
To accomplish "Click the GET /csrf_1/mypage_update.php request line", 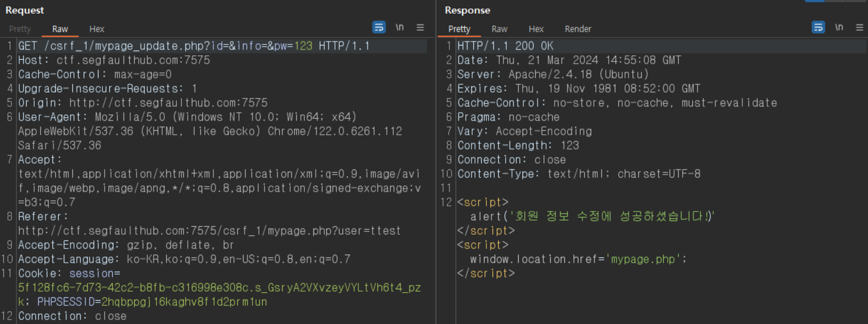I will pos(194,46).
